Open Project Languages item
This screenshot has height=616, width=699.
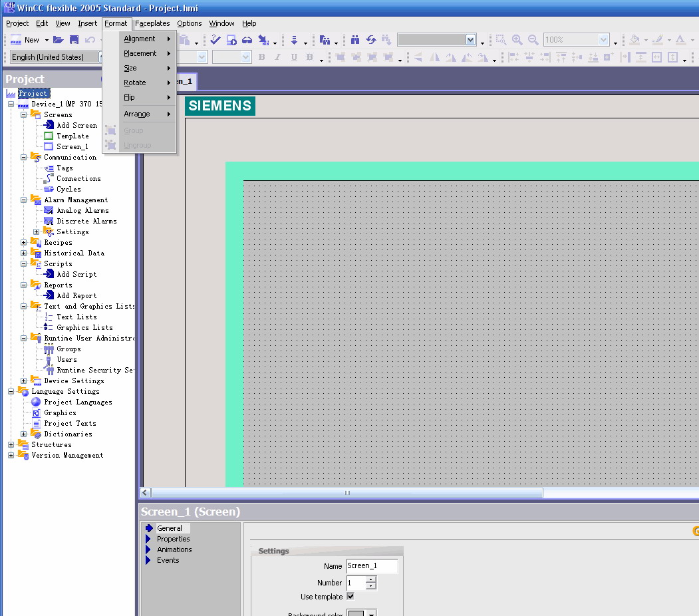coord(78,402)
